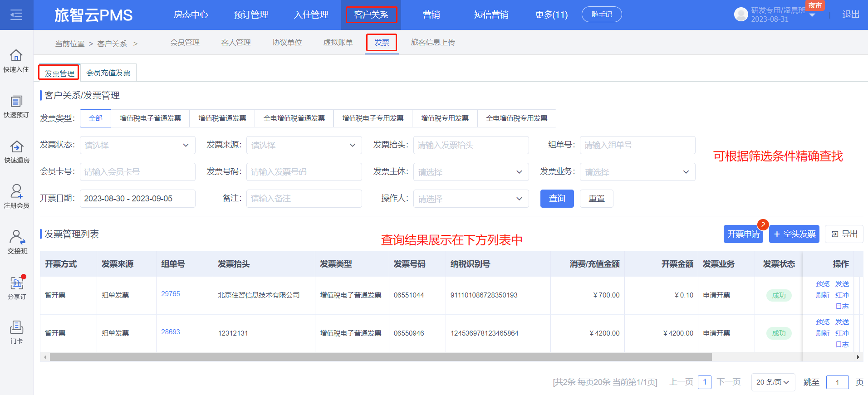Open 注册会员 register member icon
Image resolution: width=868 pixels, height=395 pixels.
point(16,196)
